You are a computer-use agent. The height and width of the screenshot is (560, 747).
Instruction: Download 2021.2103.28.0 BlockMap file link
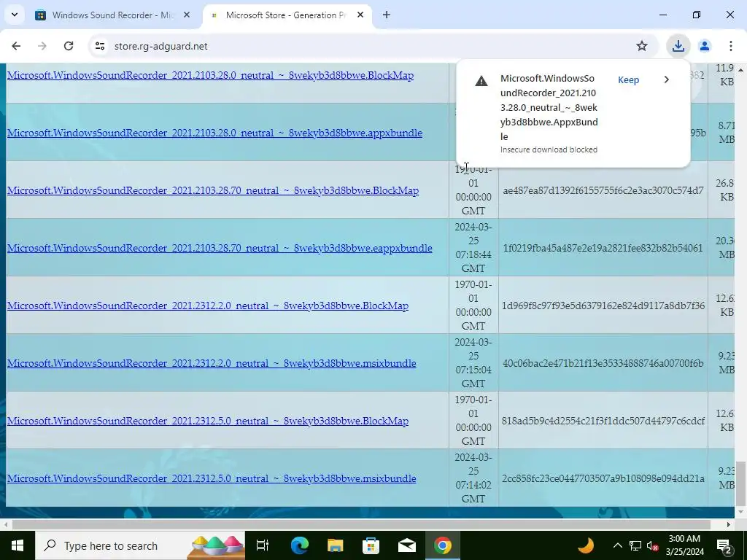(210, 75)
